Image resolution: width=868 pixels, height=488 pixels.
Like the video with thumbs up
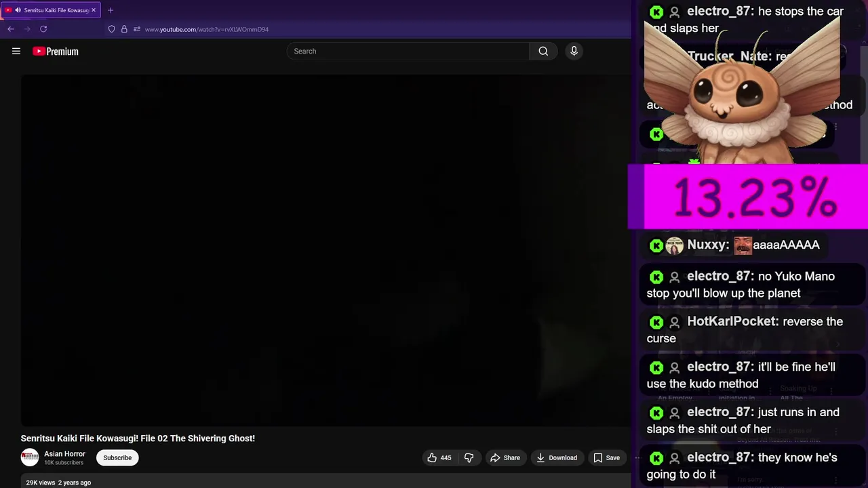tap(439, 457)
